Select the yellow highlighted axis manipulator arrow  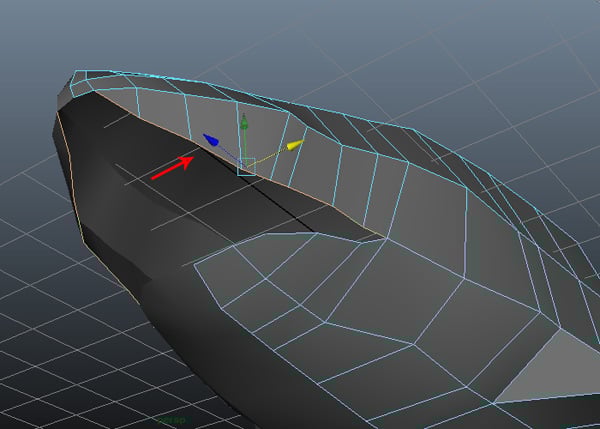coord(295,145)
